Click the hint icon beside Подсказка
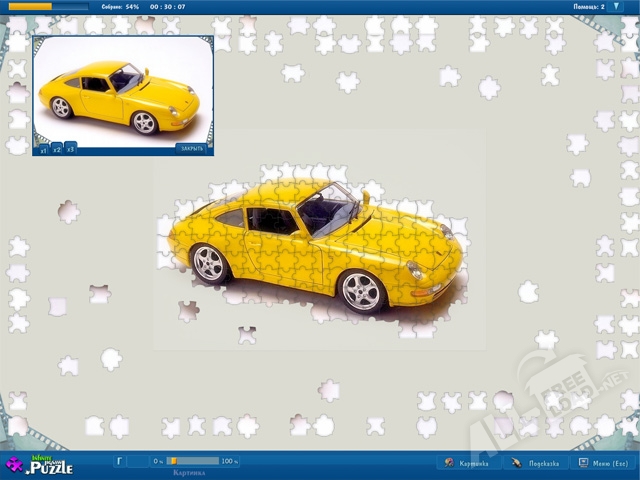Image resolution: width=640 pixels, height=480 pixels. (516, 463)
